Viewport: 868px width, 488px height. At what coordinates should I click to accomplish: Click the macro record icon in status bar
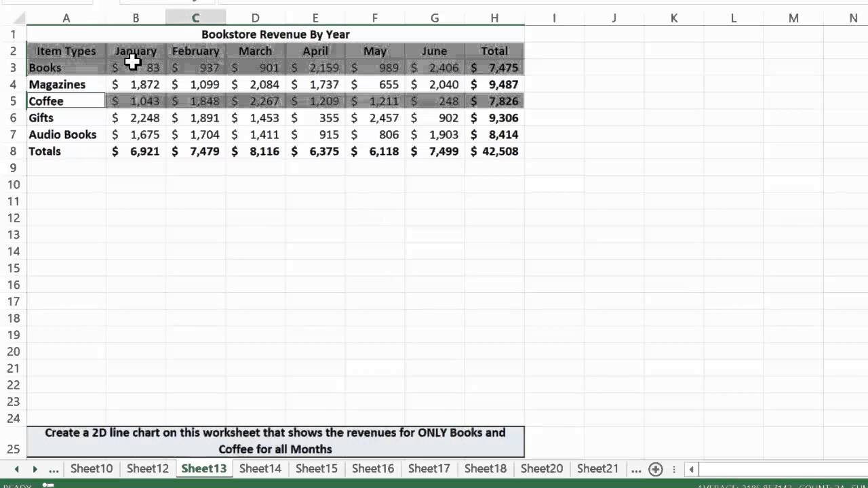(48, 485)
